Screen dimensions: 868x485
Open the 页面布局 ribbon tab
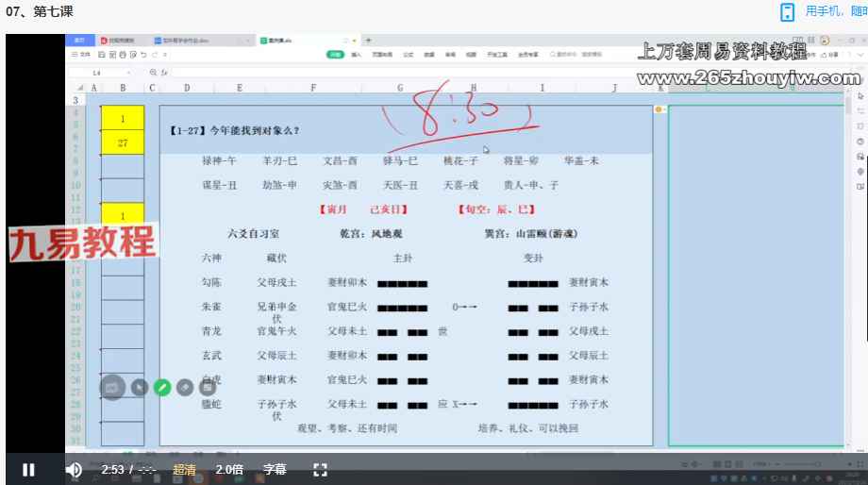[382, 55]
